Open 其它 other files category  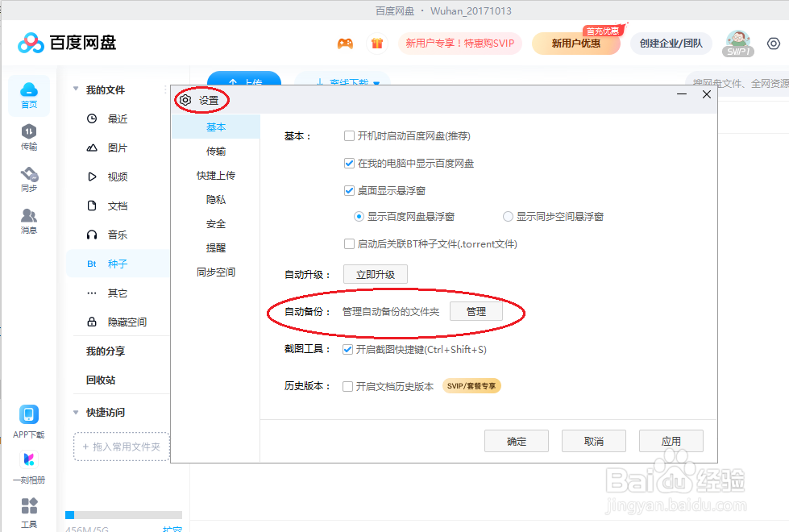[117, 293]
